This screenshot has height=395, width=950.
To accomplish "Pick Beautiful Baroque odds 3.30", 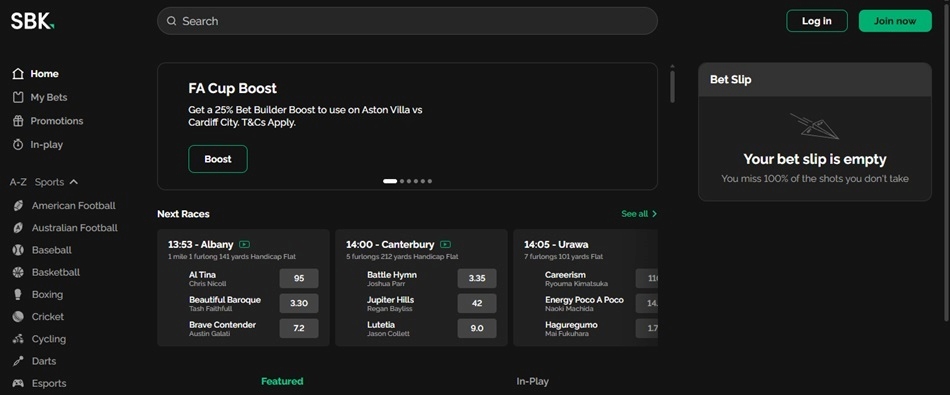I will pos(299,304).
